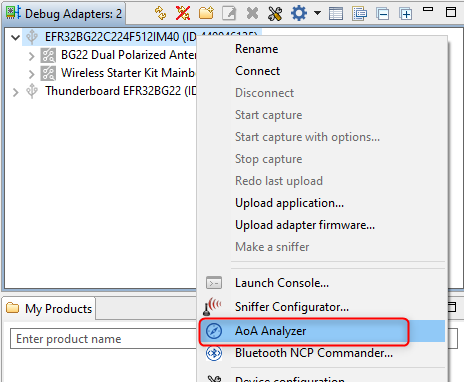Minimize the Debug Adapters view
This screenshot has width=464, height=382.
tap(428, 9)
